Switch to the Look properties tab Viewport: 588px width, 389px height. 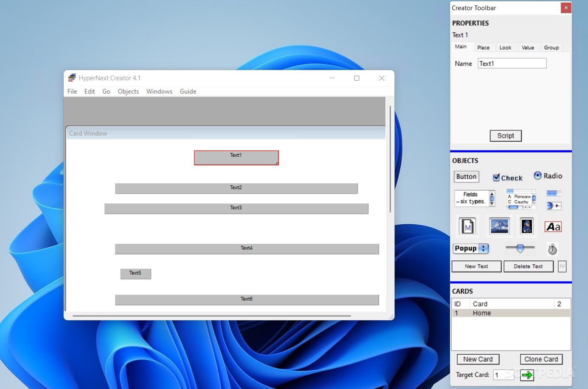click(505, 48)
